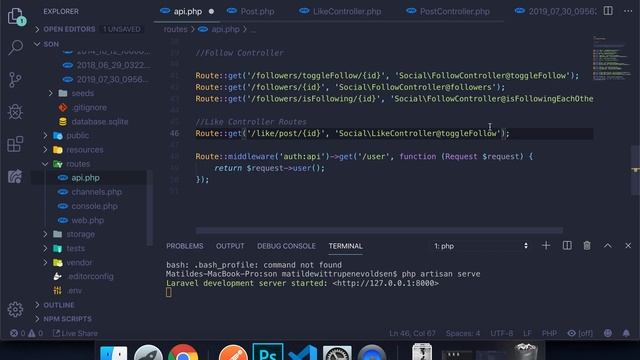
Task: Expand the vendor folder
Action: tap(45, 262)
